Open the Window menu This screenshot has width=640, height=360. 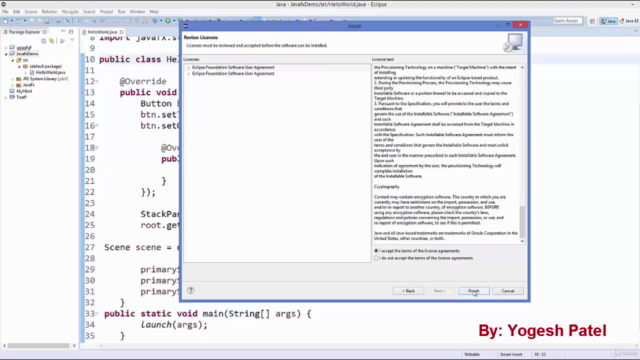(137, 12)
